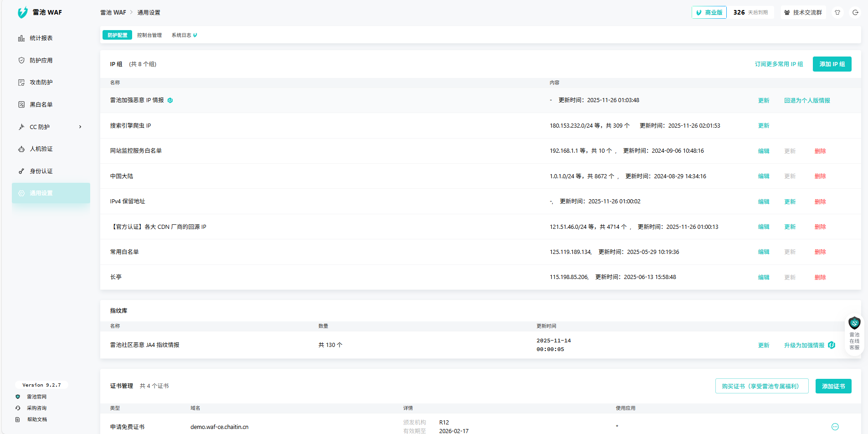Click the 人机验证 robot icon
This screenshot has width=868, height=434.
(x=21, y=149)
